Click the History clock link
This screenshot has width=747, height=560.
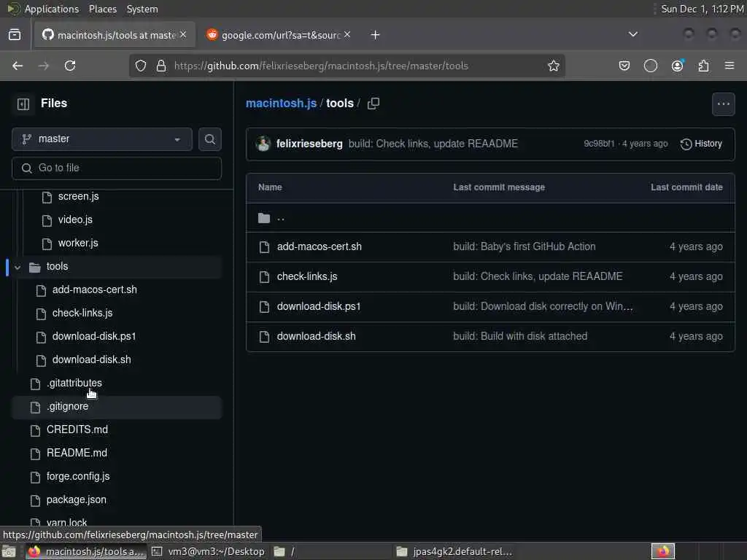pyautogui.click(x=701, y=144)
